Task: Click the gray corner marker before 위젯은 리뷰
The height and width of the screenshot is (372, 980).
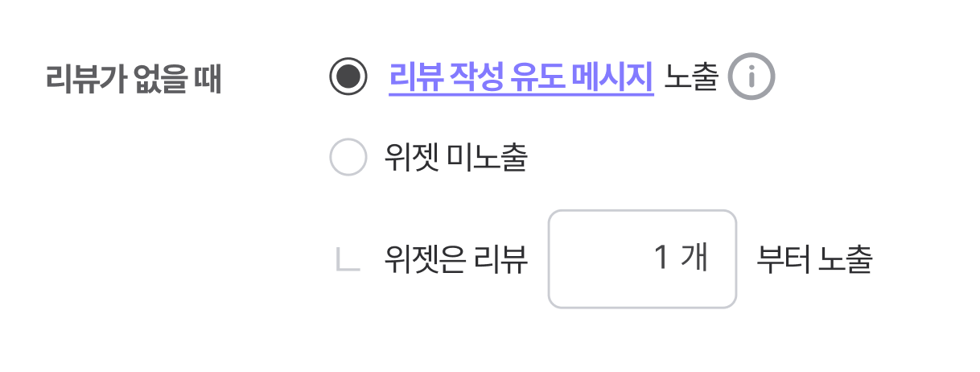Action: [348, 259]
